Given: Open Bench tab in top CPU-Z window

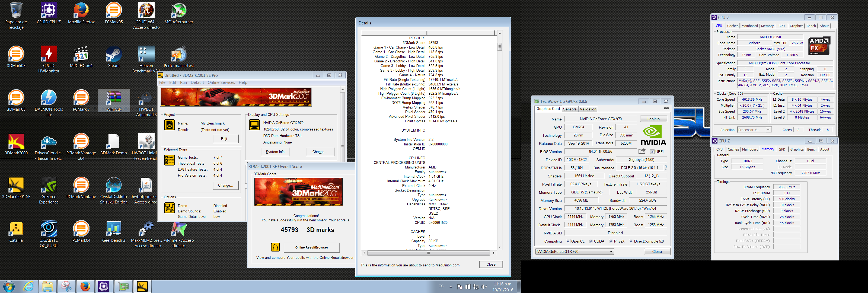Looking at the screenshot, I should (x=811, y=26).
